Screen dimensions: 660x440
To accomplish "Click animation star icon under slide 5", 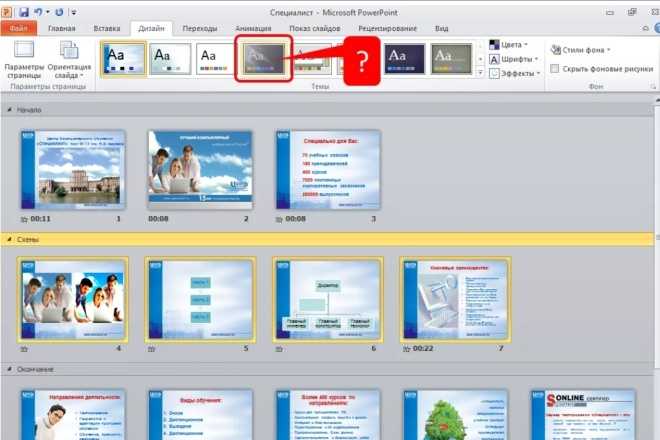I will point(152,349).
